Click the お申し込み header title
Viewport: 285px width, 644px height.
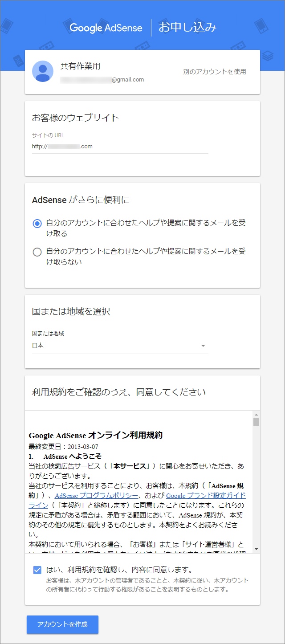click(187, 27)
